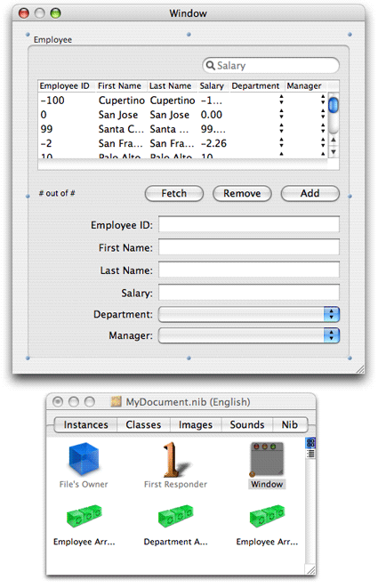The width and height of the screenshot is (378, 588).
Task: Click the table scroll down arrow
Action: point(333,151)
